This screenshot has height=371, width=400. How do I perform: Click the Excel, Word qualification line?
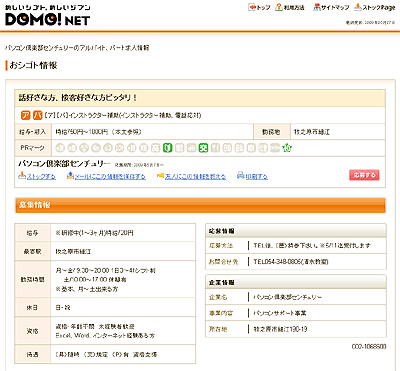click(x=105, y=336)
